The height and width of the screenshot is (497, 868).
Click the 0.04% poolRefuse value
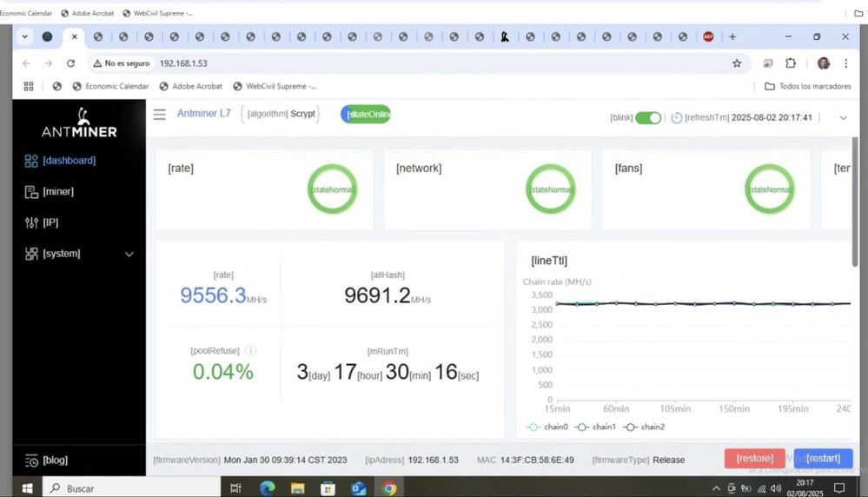(x=222, y=371)
